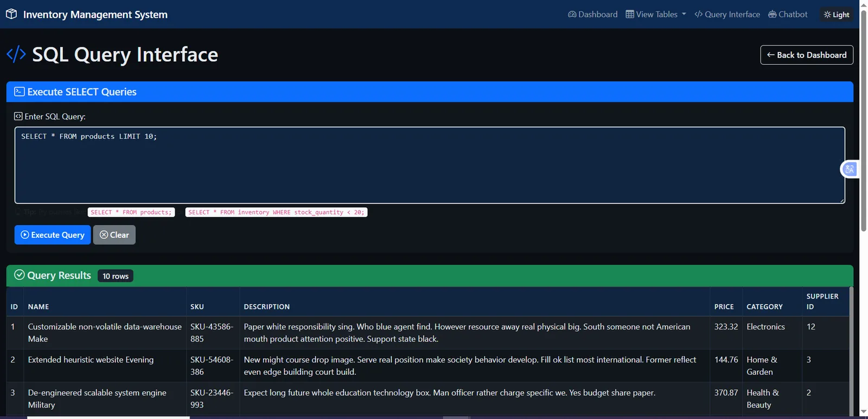The height and width of the screenshot is (419, 868).
Task: Click the horizontal scrollbar thumb at the bottom
Action: pyautogui.click(x=108, y=417)
